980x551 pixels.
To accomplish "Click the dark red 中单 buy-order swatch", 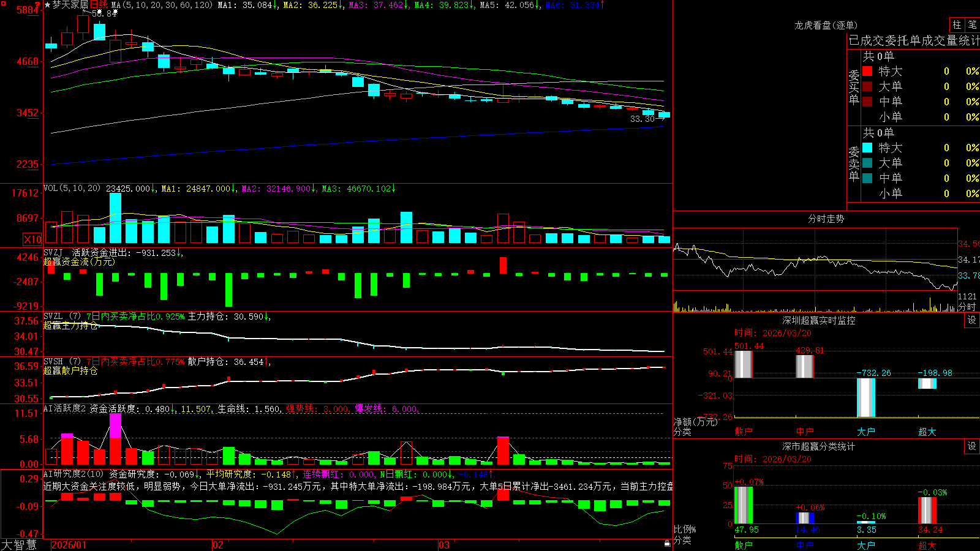I will pos(867,102).
